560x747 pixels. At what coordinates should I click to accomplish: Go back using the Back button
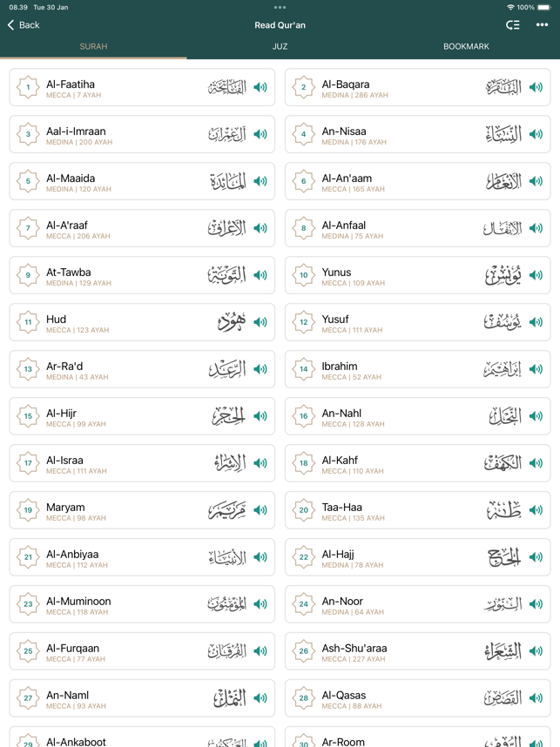click(x=24, y=25)
